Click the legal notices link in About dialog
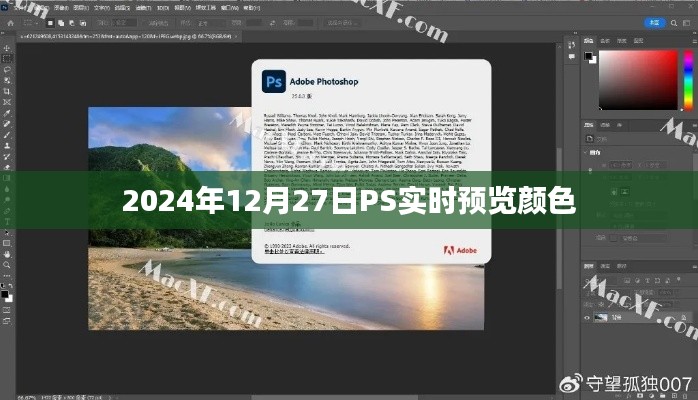Image resolution: width=698 pixels, height=400 pixels. (294, 251)
